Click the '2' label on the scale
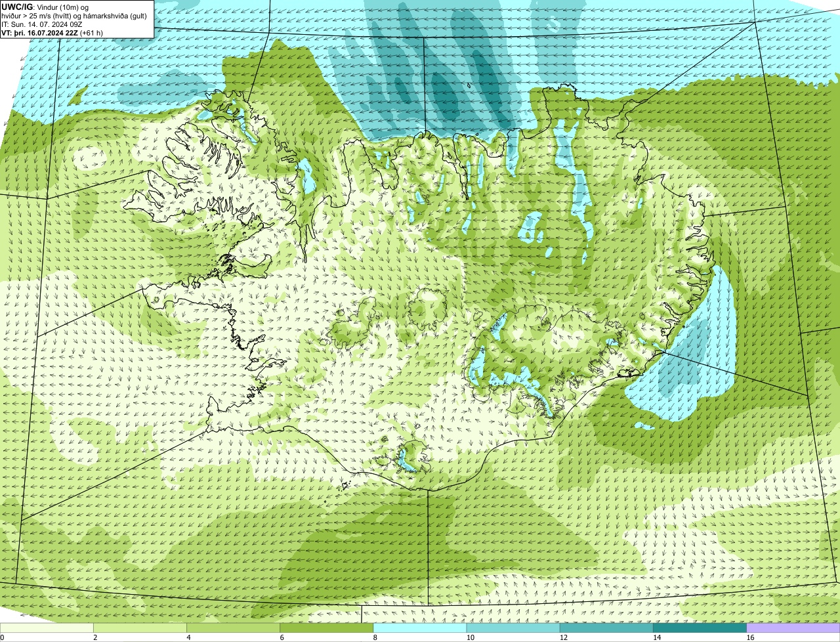Viewport: 840px width, 642px height. point(95,637)
